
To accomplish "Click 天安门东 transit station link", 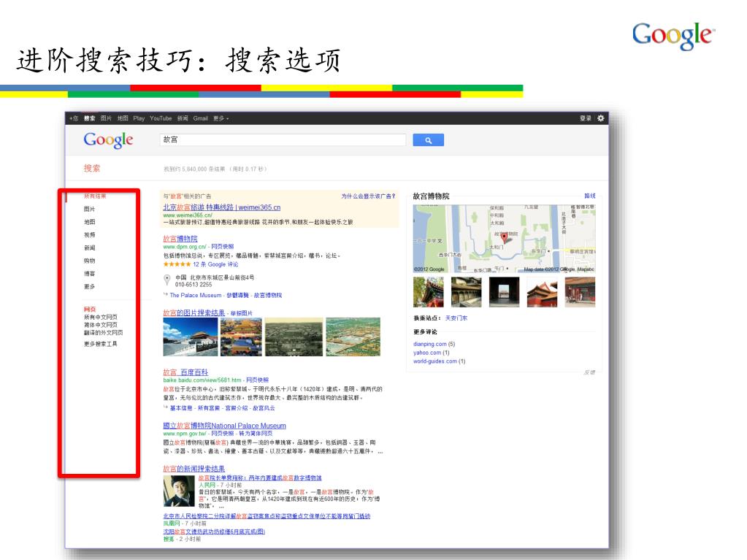I will (x=456, y=318).
